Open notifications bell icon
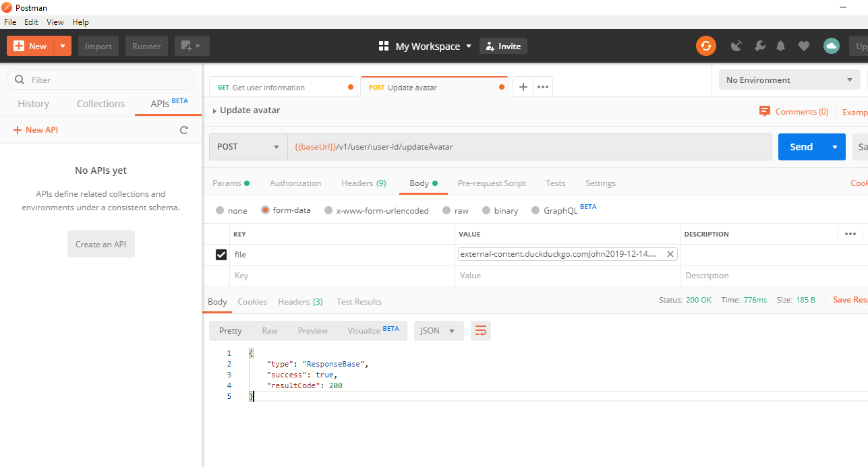868x467 pixels. [781, 46]
